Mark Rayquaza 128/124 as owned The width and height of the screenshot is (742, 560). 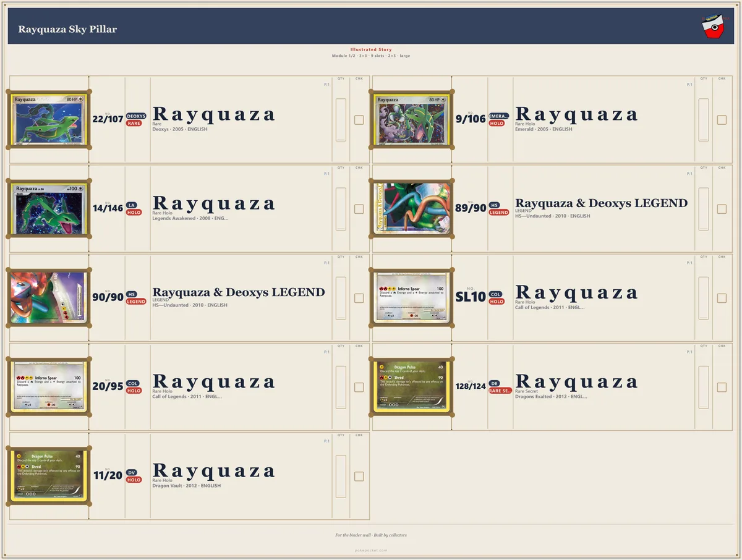(722, 387)
